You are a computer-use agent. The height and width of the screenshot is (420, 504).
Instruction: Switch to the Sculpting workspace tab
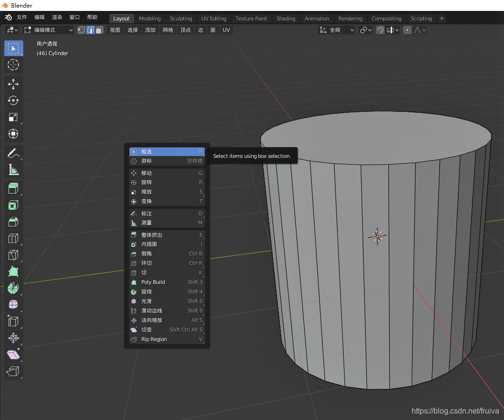(181, 19)
